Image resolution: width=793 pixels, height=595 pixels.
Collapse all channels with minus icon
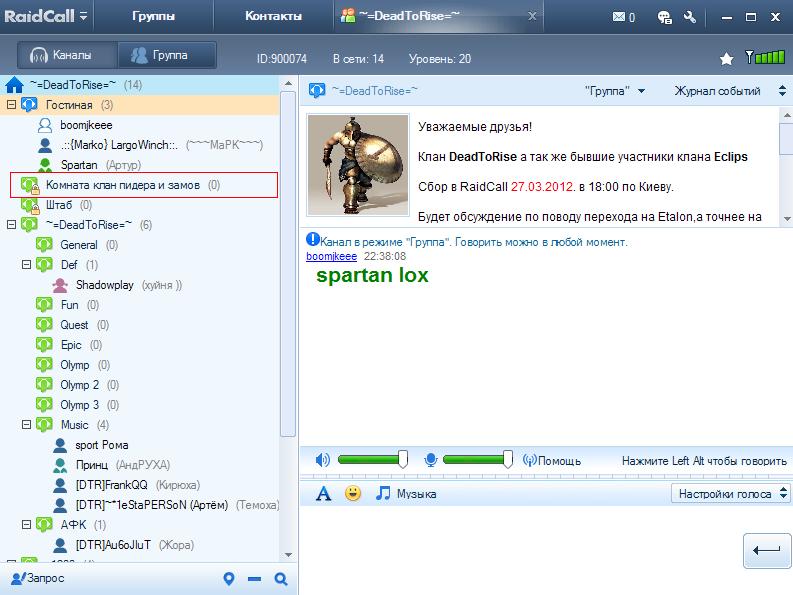click(x=254, y=579)
